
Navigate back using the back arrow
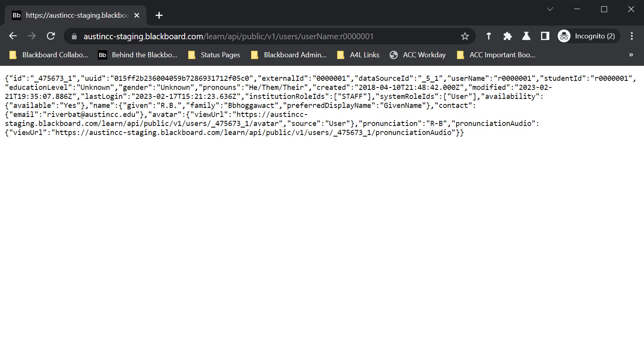tap(13, 36)
